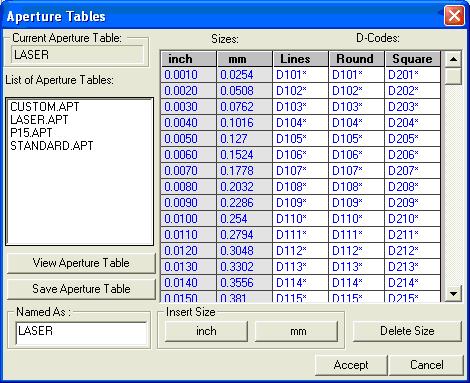470x383 pixels.
Task: Select the D211* Square cell
Action: pyautogui.click(x=413, y=235)
